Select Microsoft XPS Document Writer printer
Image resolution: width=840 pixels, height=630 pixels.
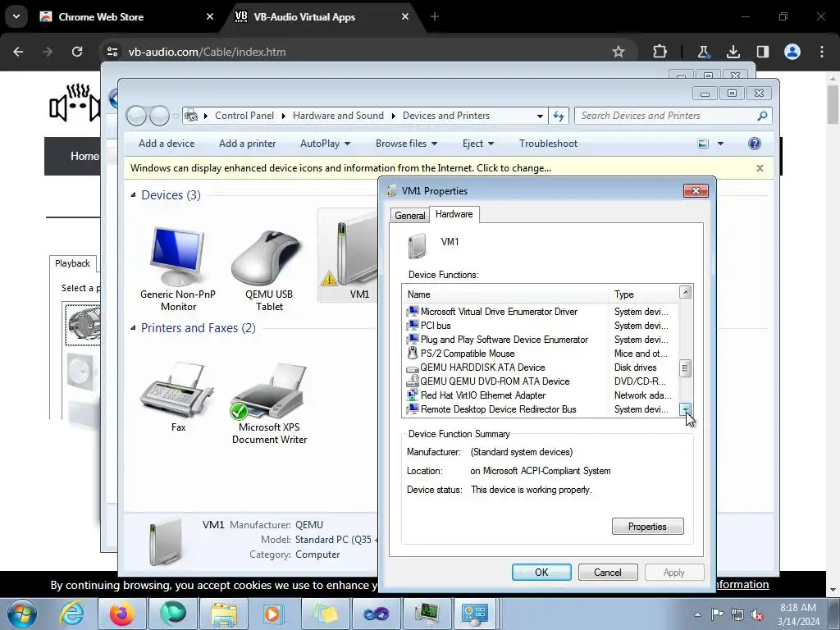pyautogui.click(x=269, y=391)
